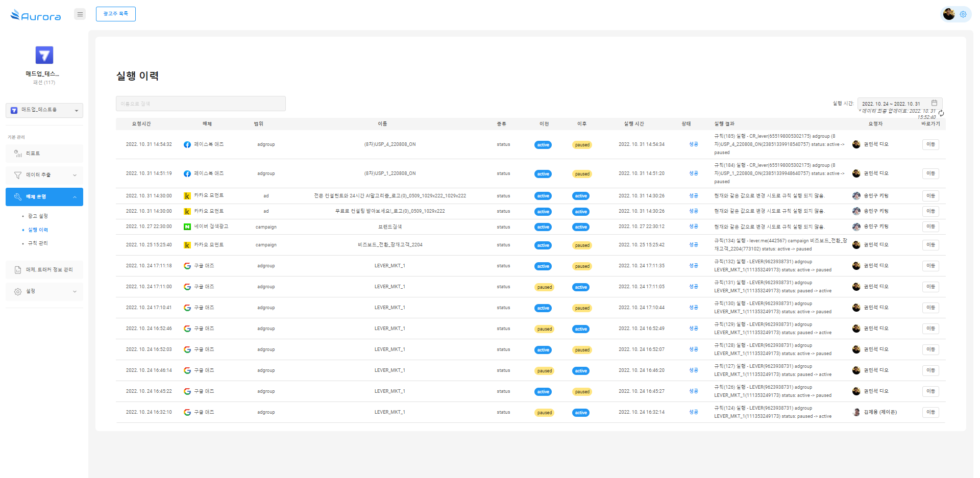The image size is (980, 478).
Task: Open the 매드업_테스트용 advertiser dropdown
Action: coord(44,110)
